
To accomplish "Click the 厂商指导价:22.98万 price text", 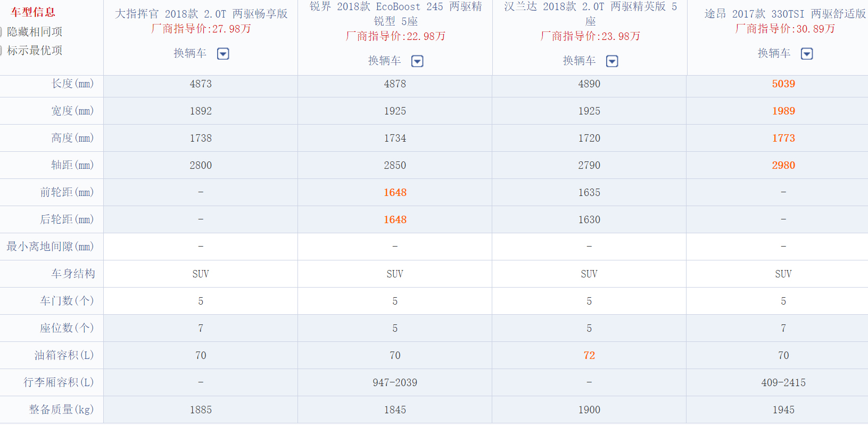I will (395, 36).
